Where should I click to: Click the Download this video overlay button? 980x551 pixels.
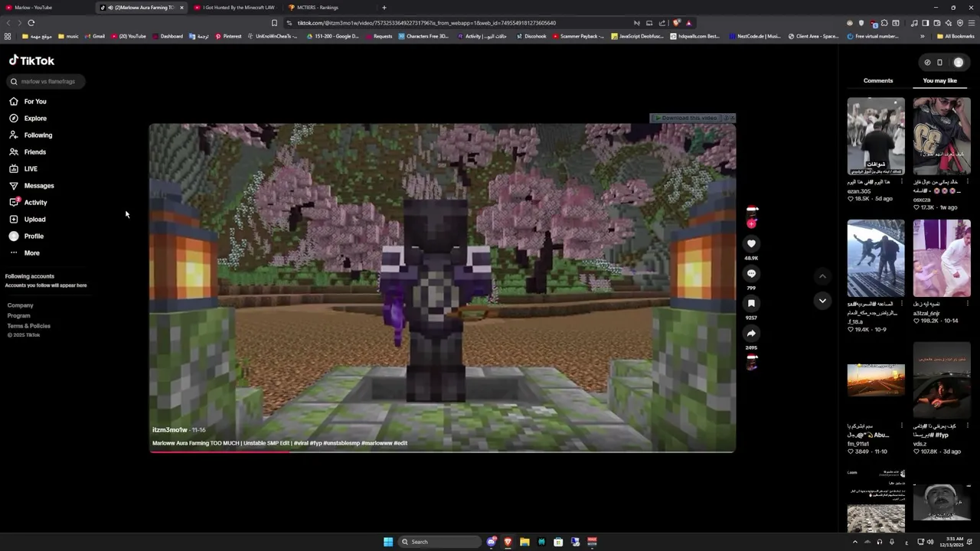coord(689,118)
